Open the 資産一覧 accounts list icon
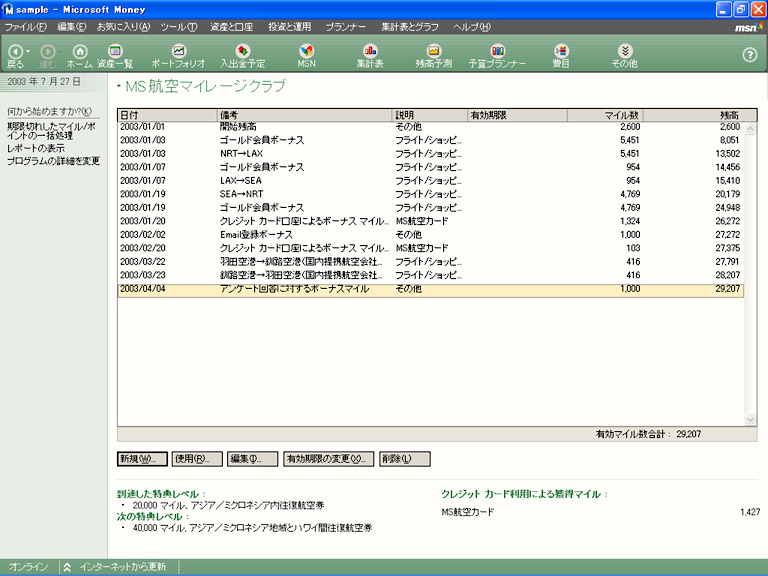This screenshot has height=576, width=768. pyautogui.click(x=115, y=51)
